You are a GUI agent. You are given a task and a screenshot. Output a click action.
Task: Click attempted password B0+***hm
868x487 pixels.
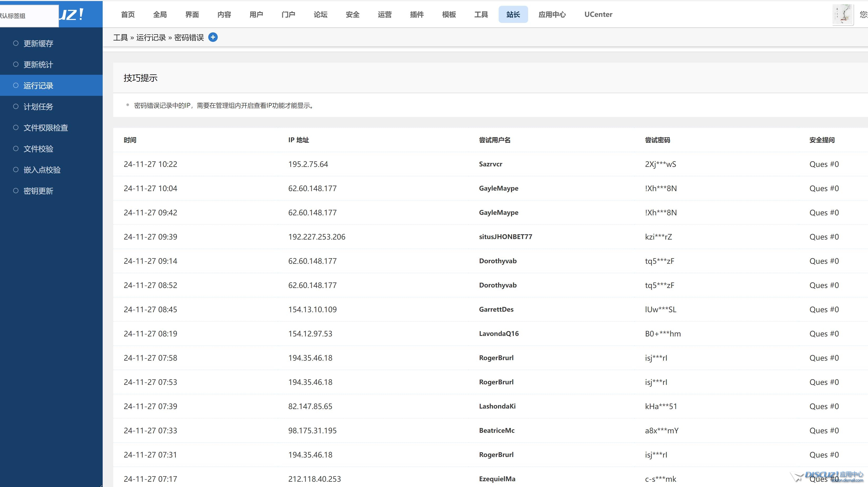coord(663,334)
